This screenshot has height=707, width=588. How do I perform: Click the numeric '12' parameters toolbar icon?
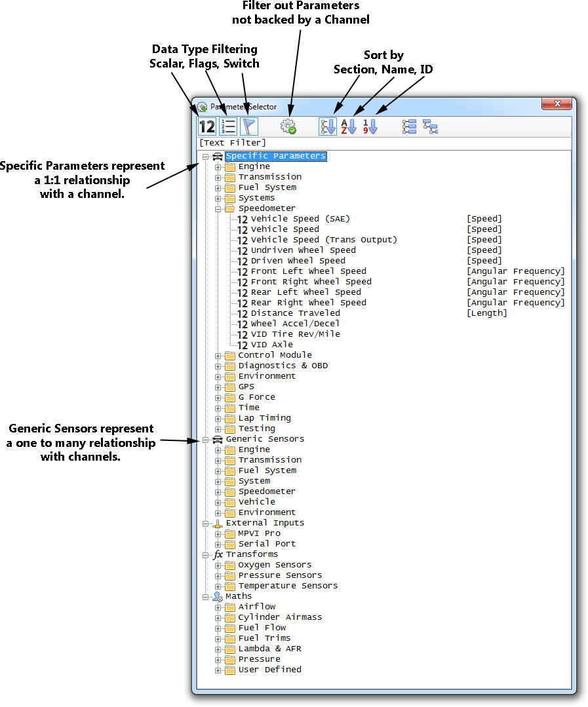(207, 126)
